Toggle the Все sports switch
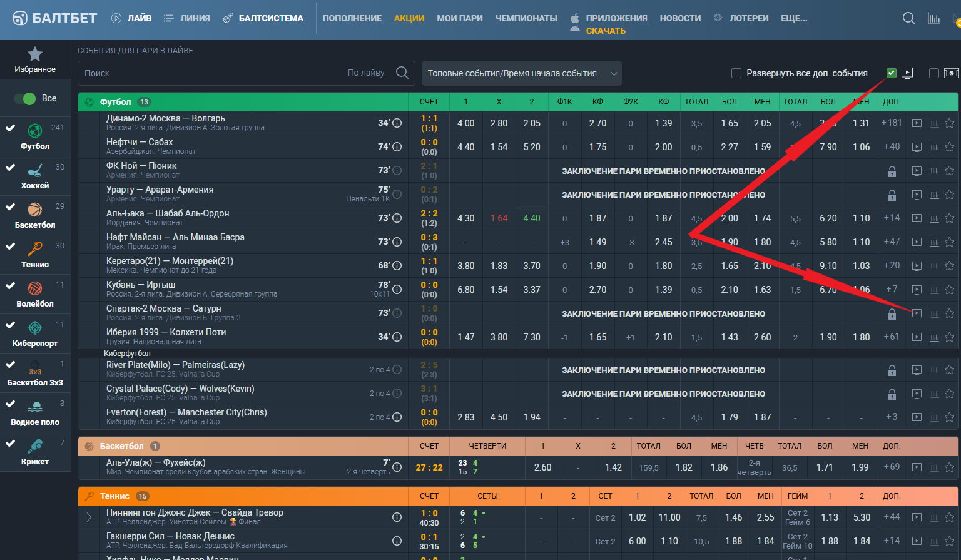 [x=25, y=99]
